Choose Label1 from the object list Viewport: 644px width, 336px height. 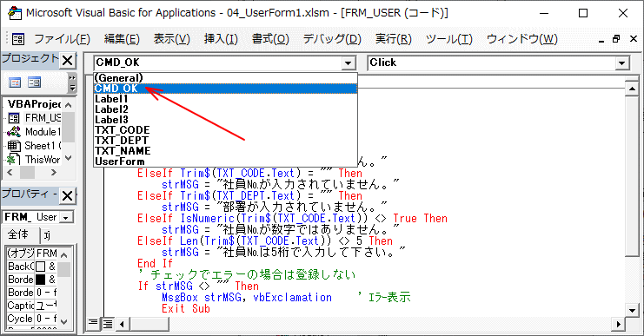point(225,99)
